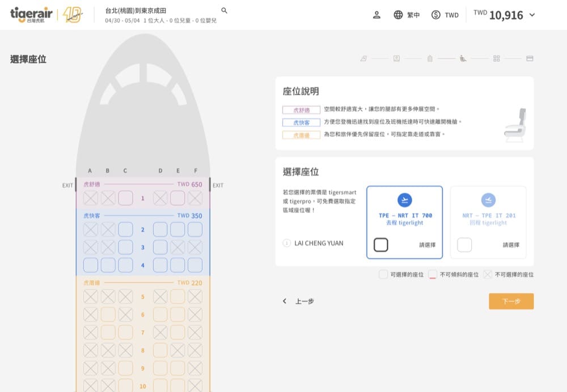This screenshot has width=567, height=392.
Task: Select seat 6D in row 6
Action: click(x=160, y=315)
